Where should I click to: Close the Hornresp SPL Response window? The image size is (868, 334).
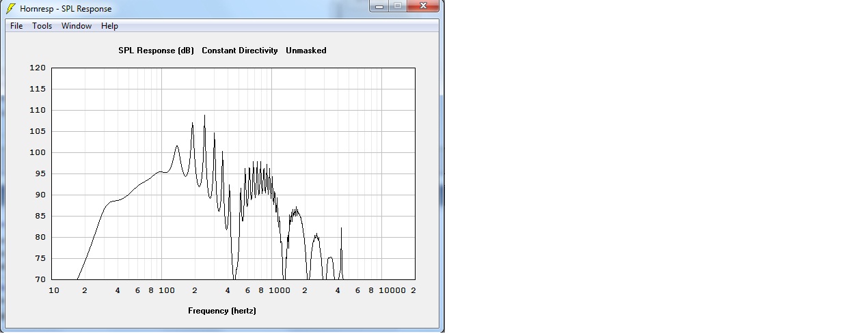423,5
